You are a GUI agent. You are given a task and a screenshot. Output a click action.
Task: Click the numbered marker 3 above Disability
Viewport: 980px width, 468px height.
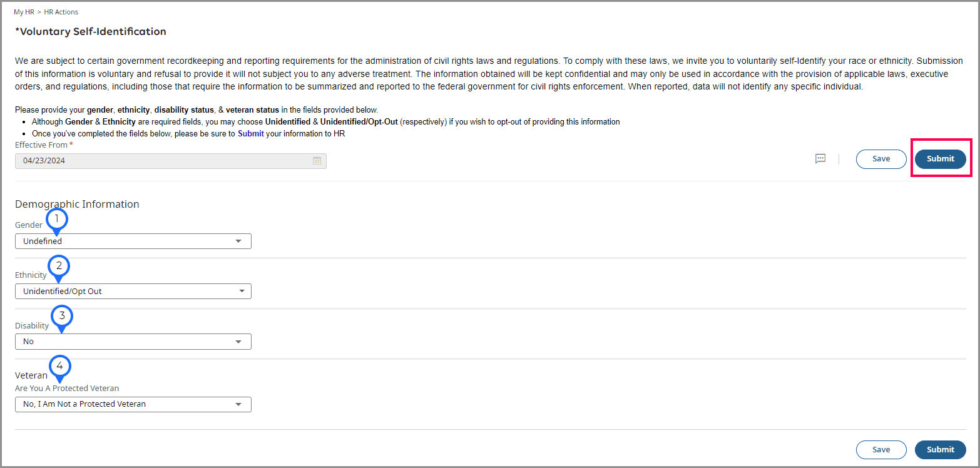(61, 316)
